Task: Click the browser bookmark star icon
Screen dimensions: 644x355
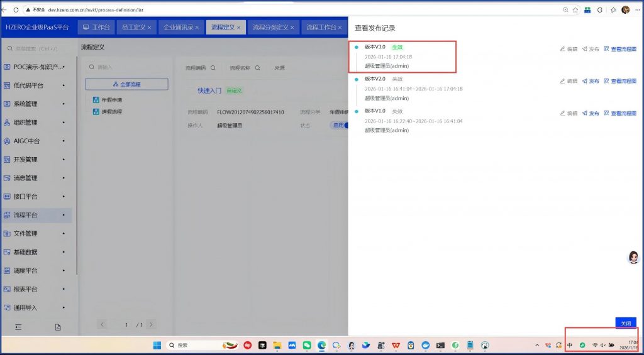Action: (x=575, y=10)
